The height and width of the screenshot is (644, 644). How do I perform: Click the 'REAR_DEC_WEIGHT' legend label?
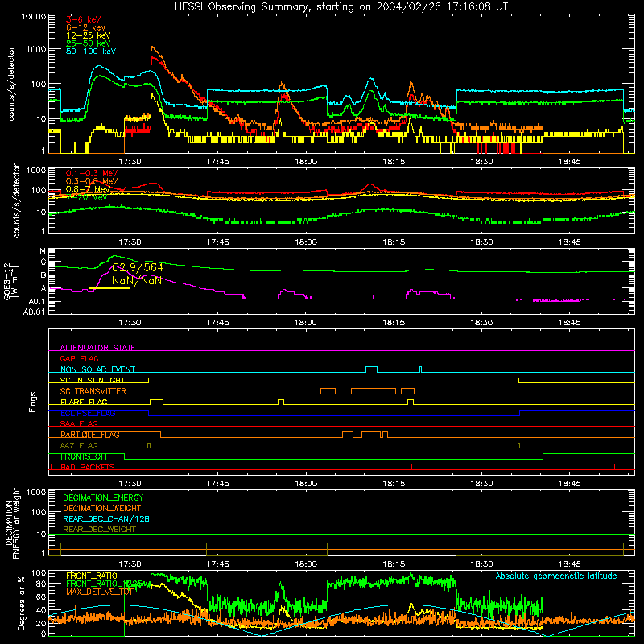pos(99,530)
